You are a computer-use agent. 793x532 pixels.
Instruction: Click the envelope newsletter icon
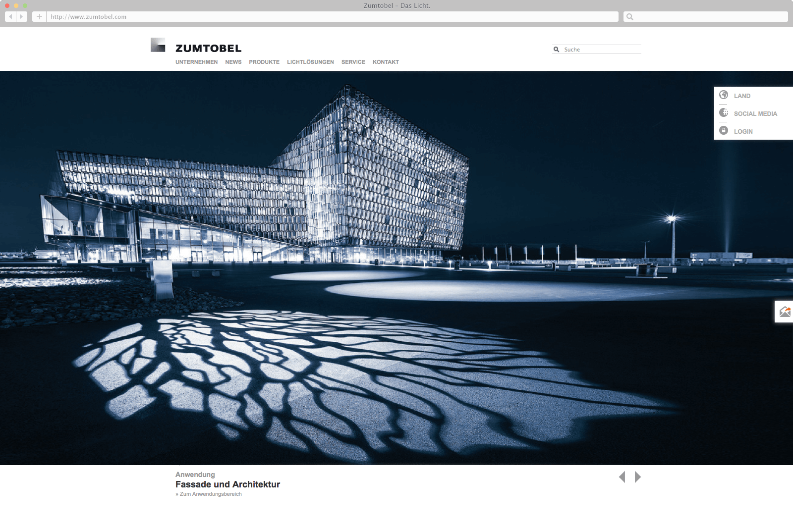(x=785, y=312)
